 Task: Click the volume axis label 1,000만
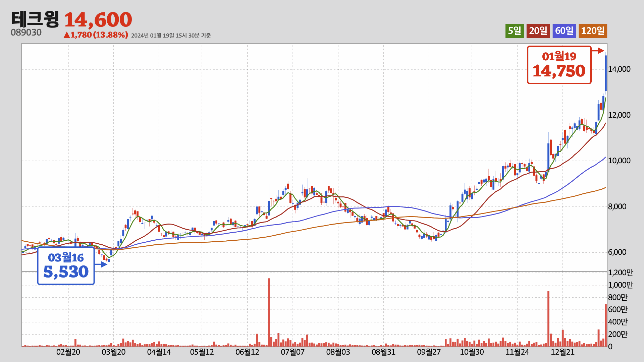point(621,285)
